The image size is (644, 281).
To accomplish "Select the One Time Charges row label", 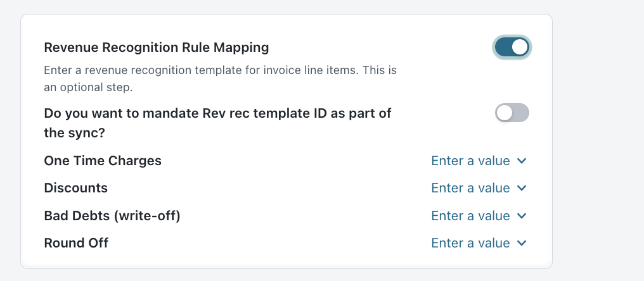I will click(x=103, y=161).
